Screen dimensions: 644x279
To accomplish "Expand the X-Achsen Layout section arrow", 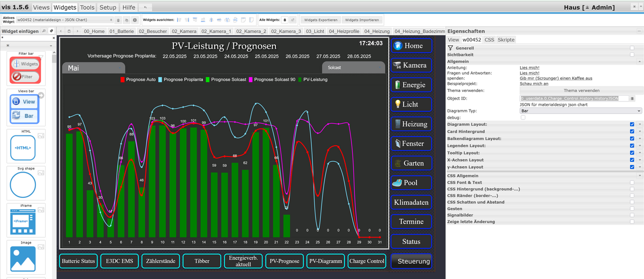I will 640,160.
